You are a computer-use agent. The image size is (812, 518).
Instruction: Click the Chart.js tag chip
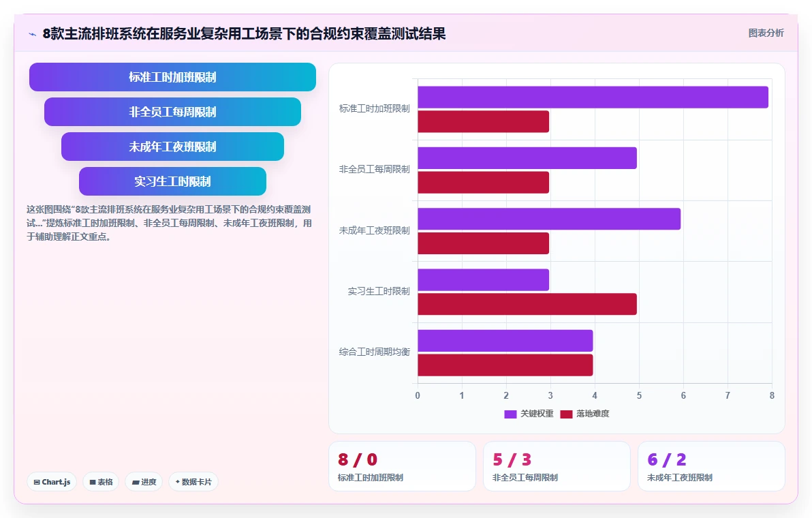click(x=52, y=482)
